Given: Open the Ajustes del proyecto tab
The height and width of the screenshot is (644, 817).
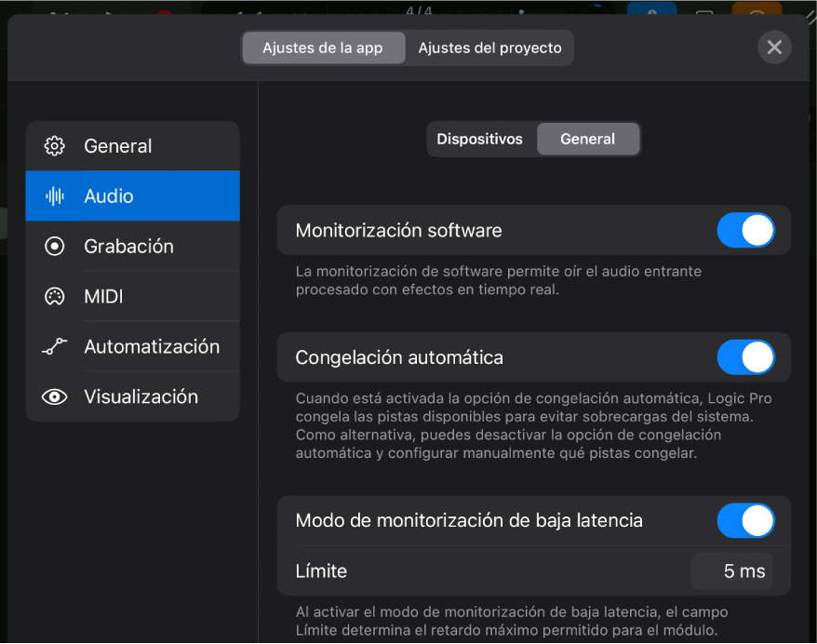Looking at the screenshot, I should [489, 48].
